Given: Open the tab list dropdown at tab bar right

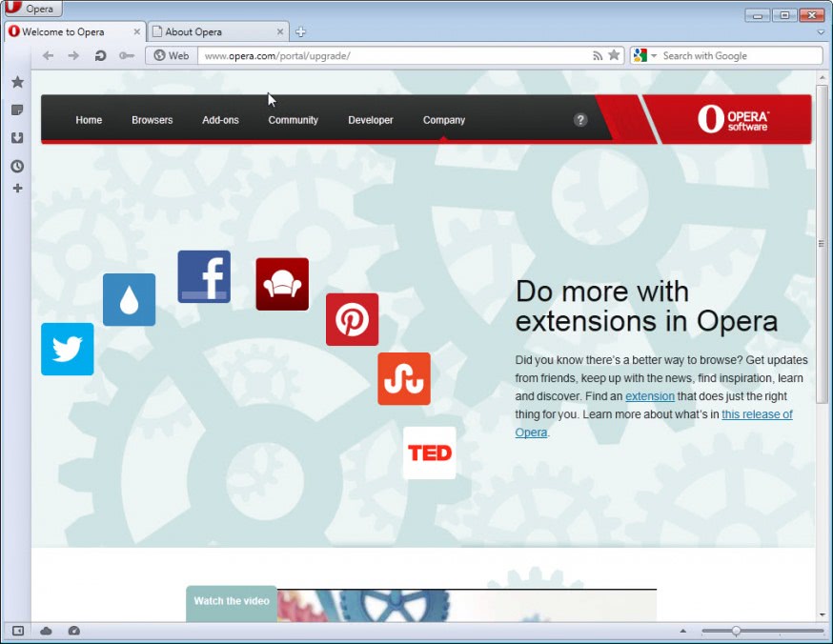Looking at the screenshot, I should 820,31.
